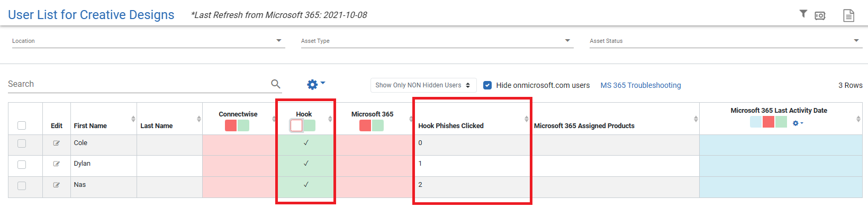Edit the user Cole

56,143
